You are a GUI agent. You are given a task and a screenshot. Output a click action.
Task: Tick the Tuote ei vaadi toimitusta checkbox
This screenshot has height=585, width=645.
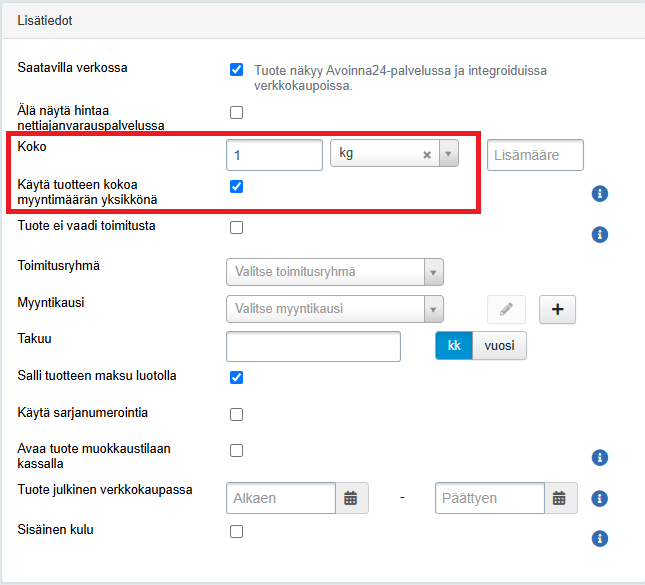tap(237, 227)
